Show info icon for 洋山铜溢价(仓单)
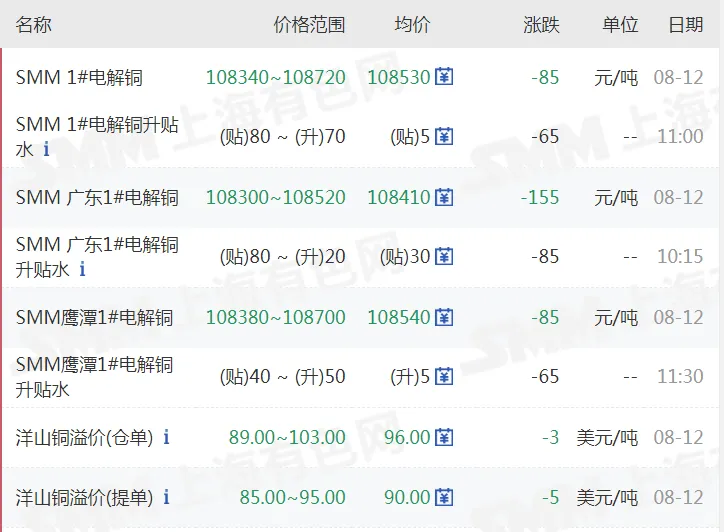This screenshot has width=724, height=532. tap(166, 437)
